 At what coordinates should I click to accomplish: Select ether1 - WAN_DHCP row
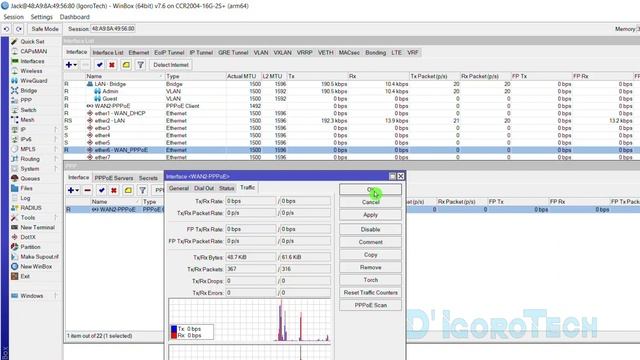[x=351, y=113]
